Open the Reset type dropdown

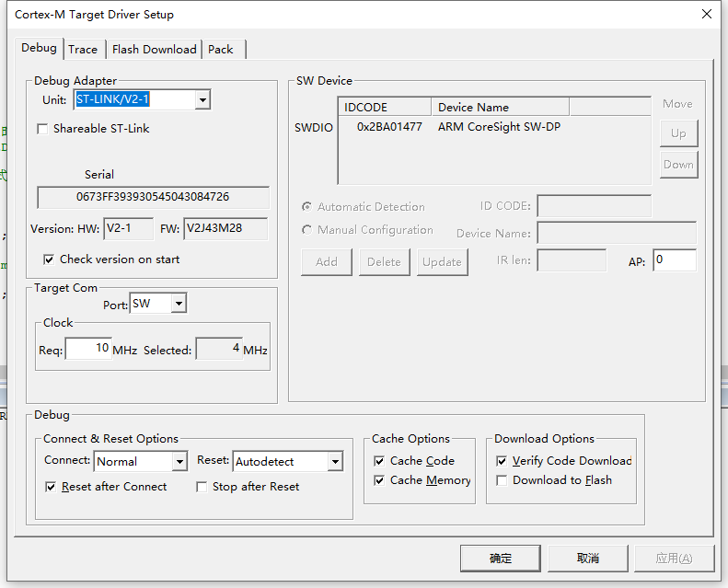click(x=335, y=462)
